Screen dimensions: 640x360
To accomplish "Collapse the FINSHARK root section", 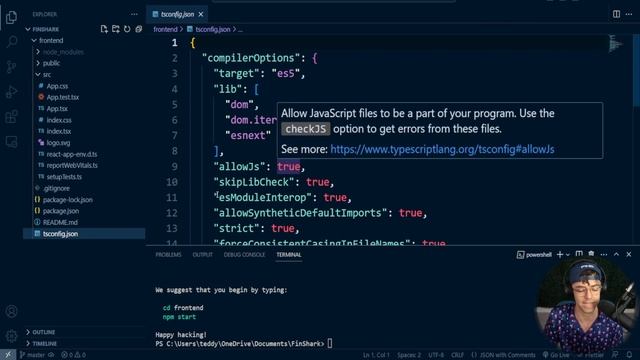I will pos(46,29).
